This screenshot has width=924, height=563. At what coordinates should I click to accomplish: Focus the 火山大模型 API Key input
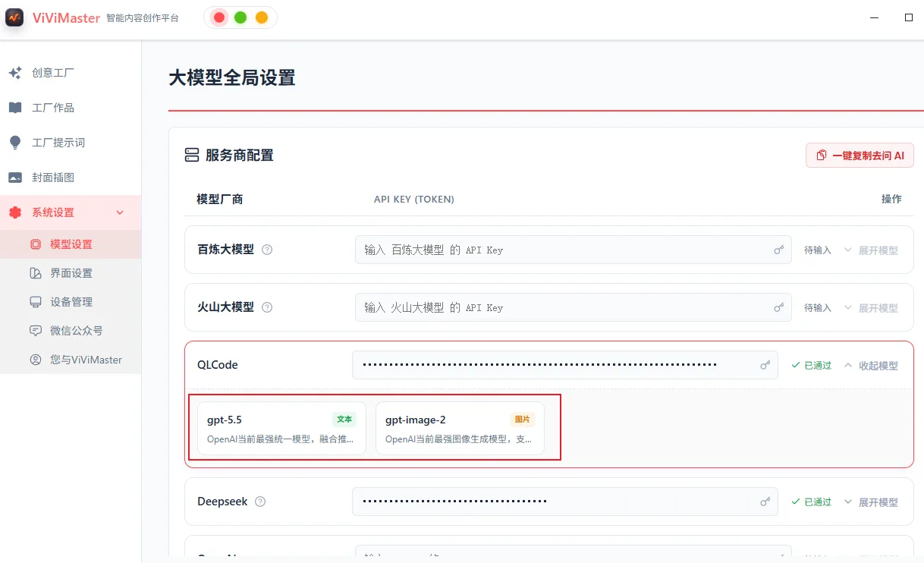(x=573, y=307)
